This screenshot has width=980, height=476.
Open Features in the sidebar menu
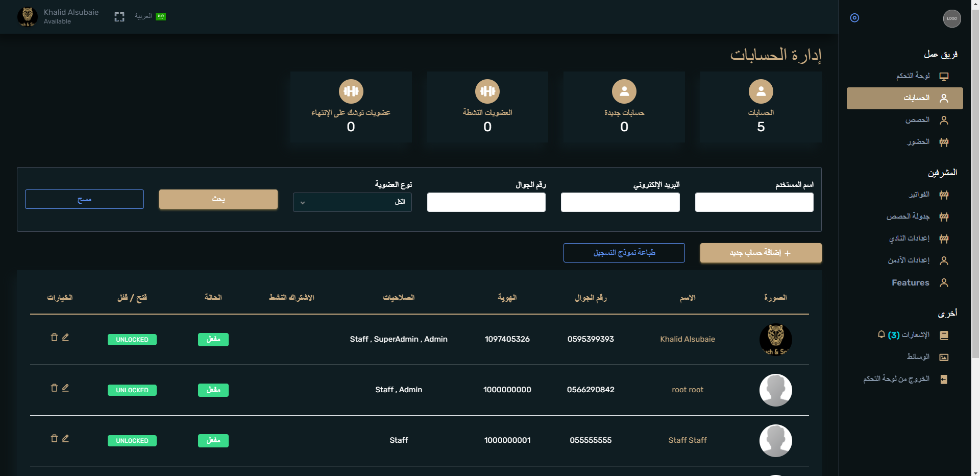click(910, 282)
